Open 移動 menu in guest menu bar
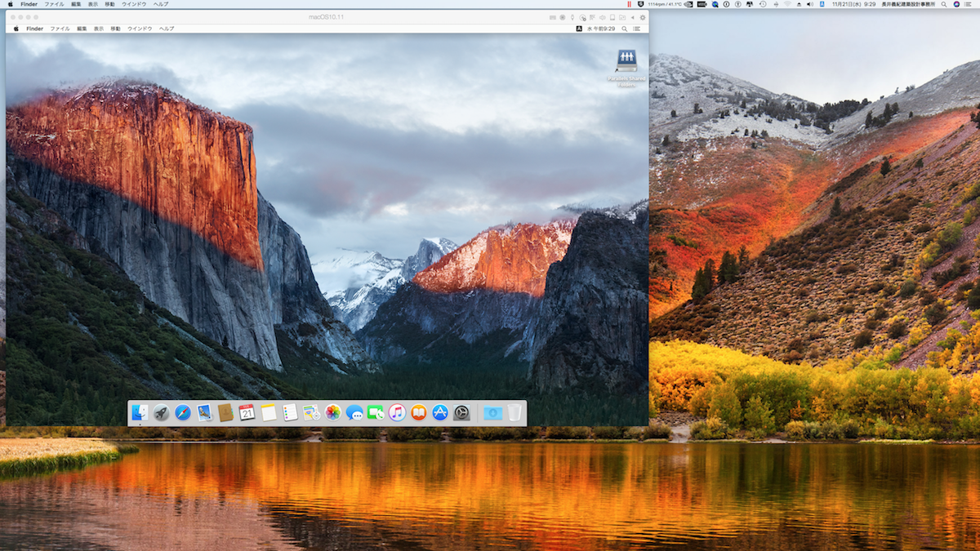The height and width of the screenshot is (551, 980). click(115, 29)
